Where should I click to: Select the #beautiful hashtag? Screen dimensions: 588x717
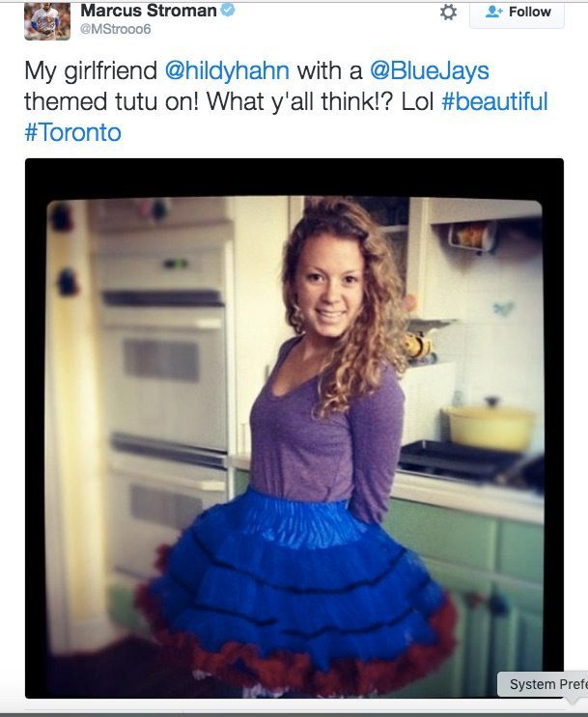[494, 101]
